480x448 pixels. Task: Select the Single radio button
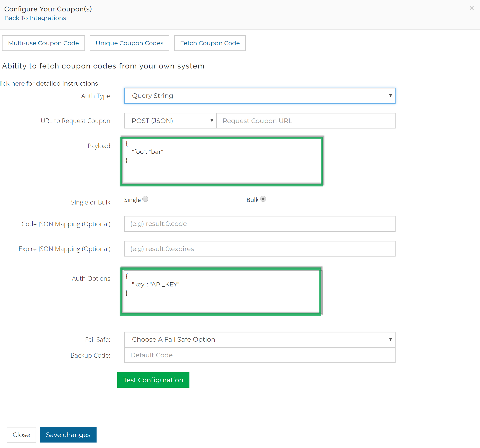point(145,199)
